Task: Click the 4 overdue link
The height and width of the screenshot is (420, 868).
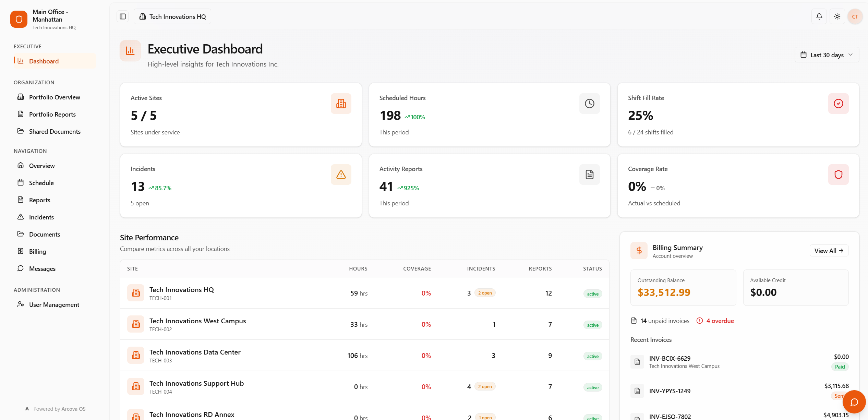Action: [x=720, y=321]
